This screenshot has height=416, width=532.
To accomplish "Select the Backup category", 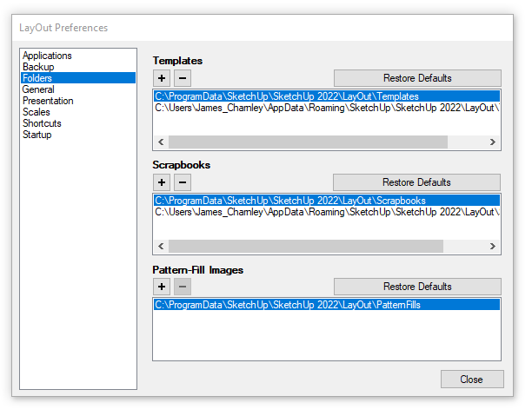I will click(38, 67).
